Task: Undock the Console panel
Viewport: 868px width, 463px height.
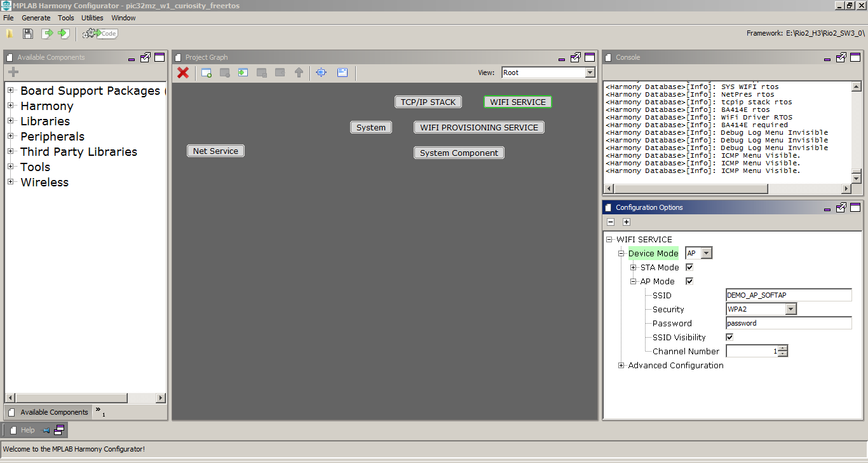Action: pos(841,57)
